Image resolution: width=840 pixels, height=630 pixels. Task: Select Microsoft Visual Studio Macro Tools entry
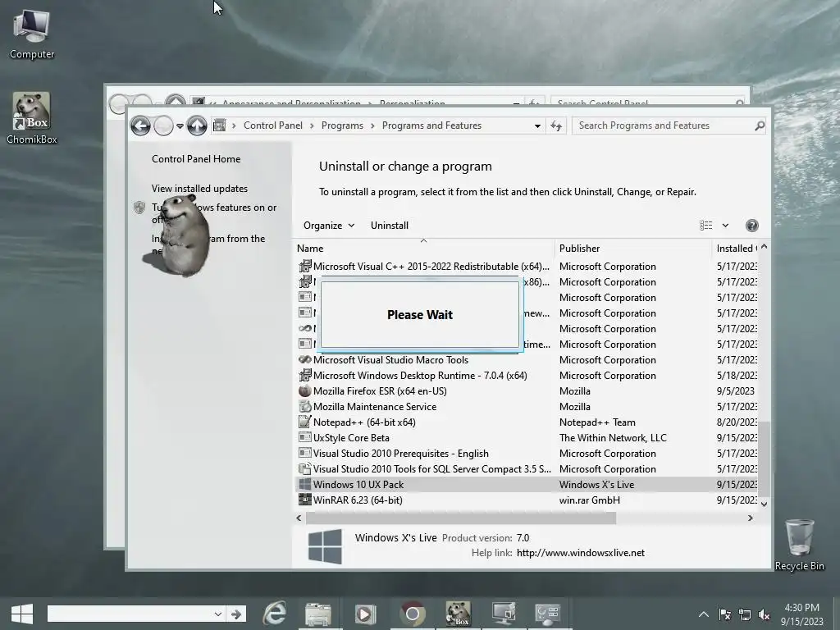(x=390, y=360)
